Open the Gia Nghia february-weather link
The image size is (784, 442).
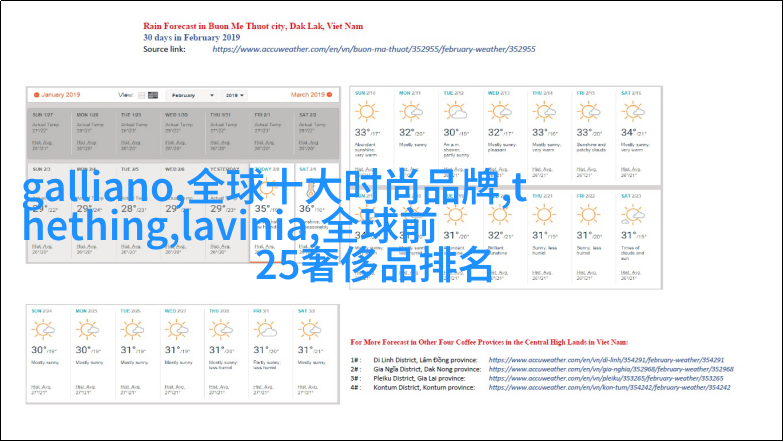pyautogui.click(x=611, y=369)
